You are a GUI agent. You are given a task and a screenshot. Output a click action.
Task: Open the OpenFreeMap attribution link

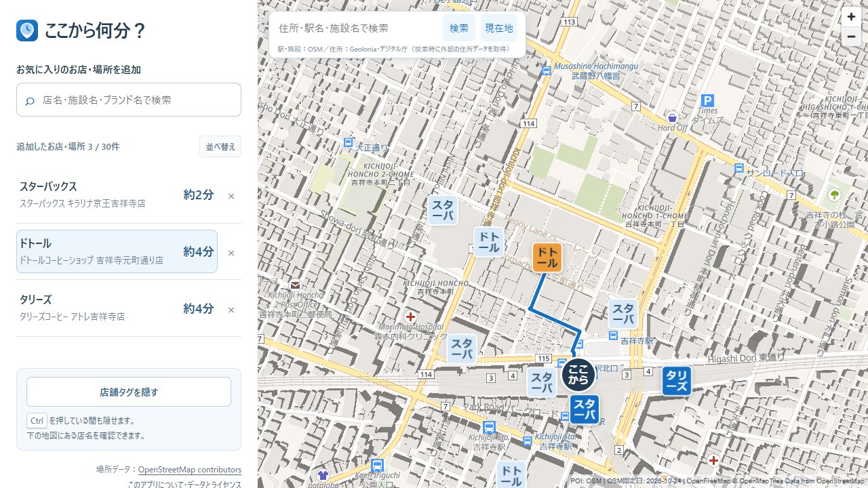708,481
